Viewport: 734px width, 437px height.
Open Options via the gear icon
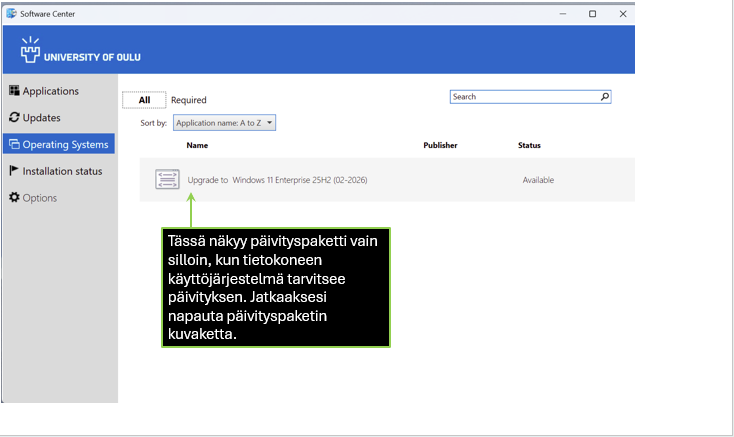tap(14, 198)
